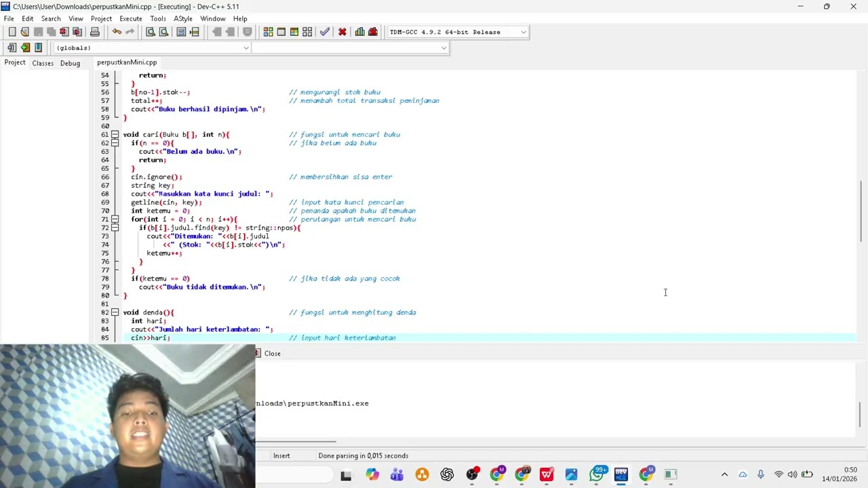Create a new file with the New toolbar icon
This screenshot has width=868, height=488.
(12, 32)
